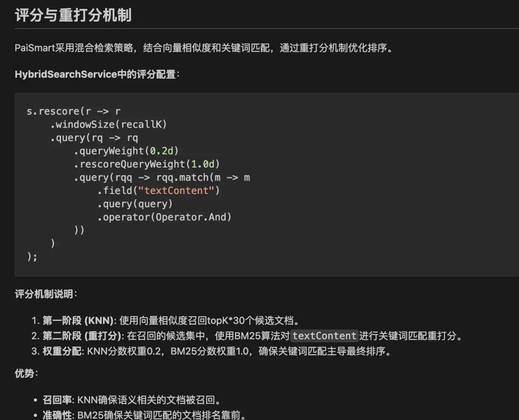The height and width of the screenshot is (420, 519).
Task: Click the HybridSearchService中的评分配置 bold label
Action: 97,74
